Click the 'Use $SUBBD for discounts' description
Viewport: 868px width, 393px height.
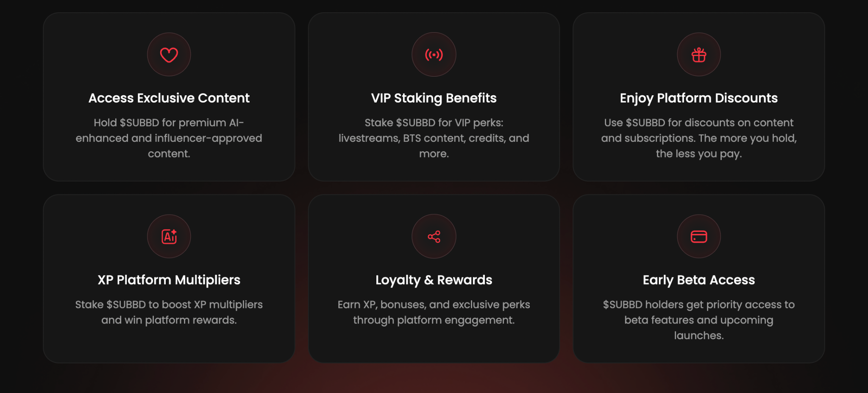tap(698, 138)
